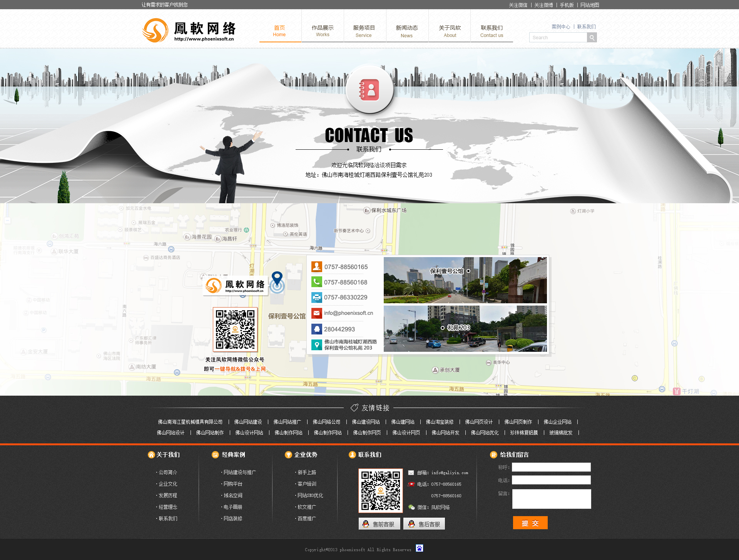
Task: Open the 作品展示 Works menu item
Action: click(323, 31)
